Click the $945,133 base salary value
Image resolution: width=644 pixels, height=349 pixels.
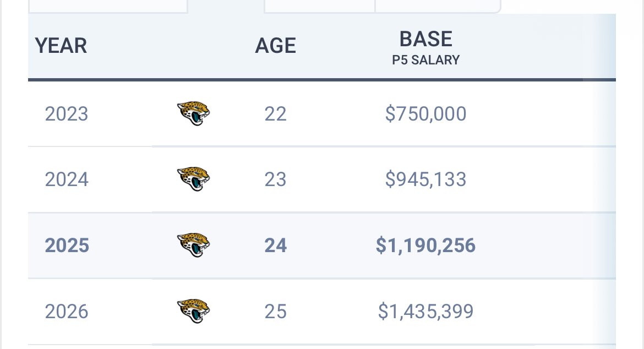point(425,179)
